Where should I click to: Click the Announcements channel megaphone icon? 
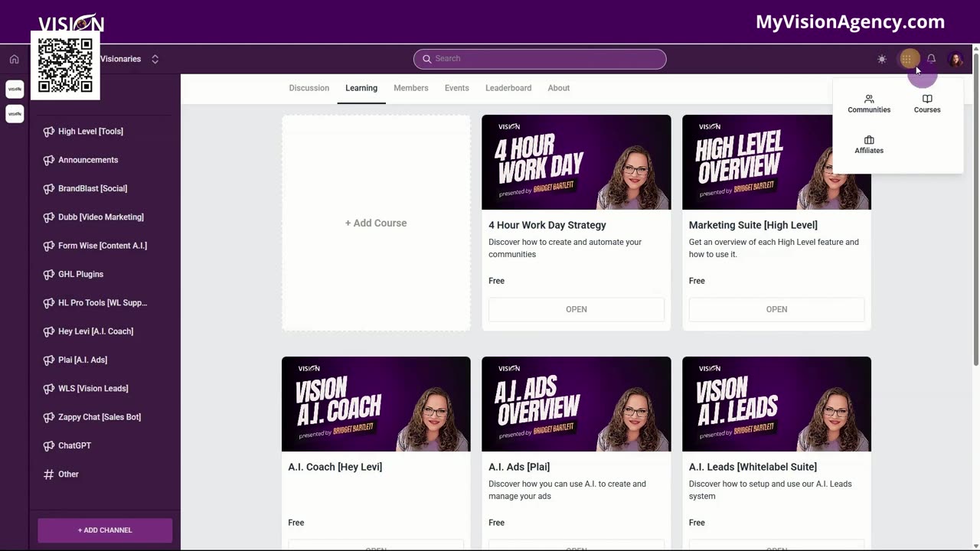click(49, 160)
